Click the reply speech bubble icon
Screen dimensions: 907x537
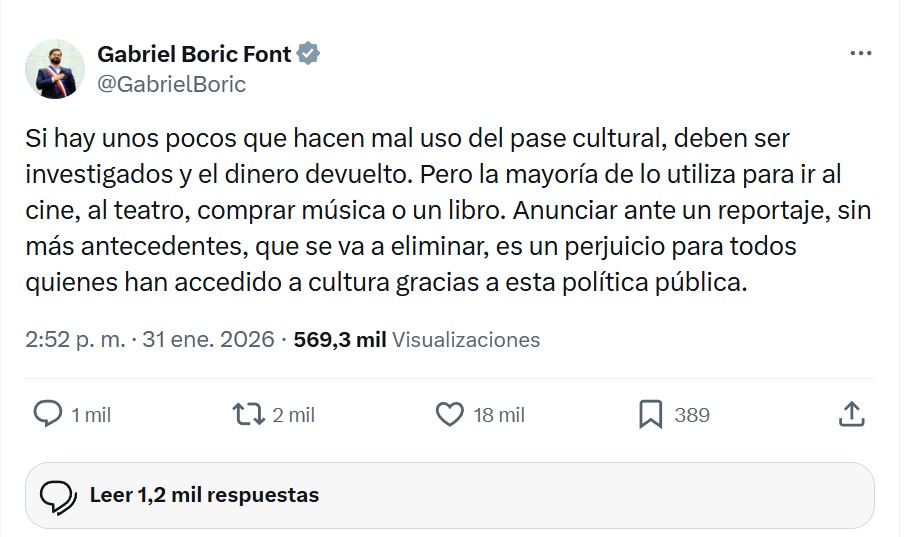48,414
